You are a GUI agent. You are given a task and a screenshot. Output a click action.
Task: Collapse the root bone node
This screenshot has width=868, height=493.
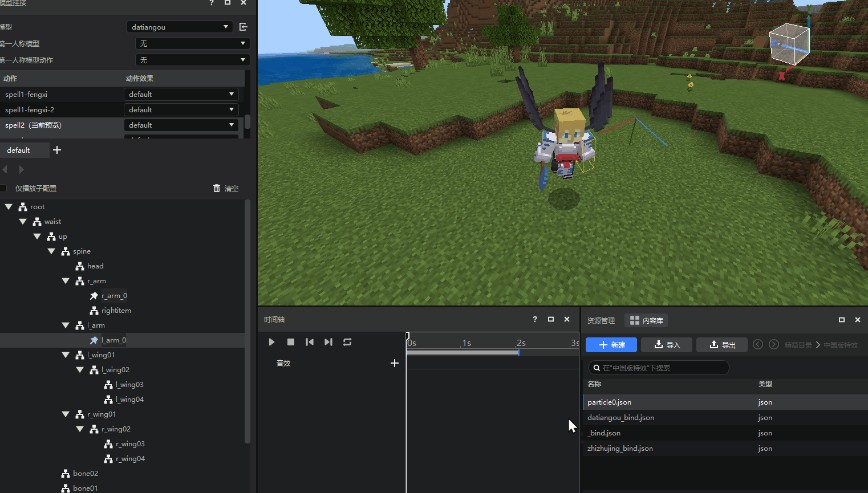[x=9, y=207]
